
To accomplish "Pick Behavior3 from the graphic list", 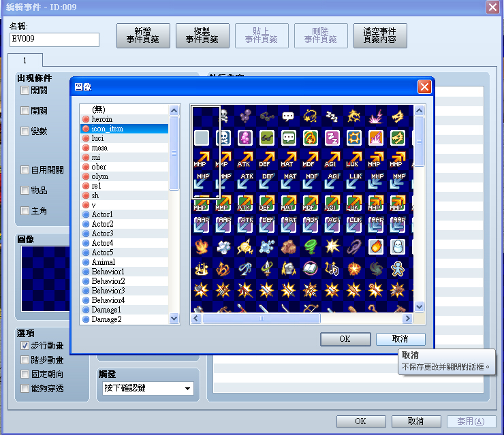I will tap(124, 291).
